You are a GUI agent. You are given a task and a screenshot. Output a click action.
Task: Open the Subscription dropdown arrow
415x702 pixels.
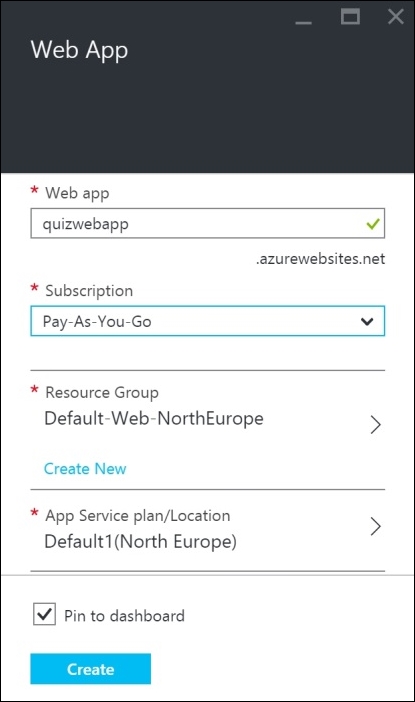pos(367,321)
